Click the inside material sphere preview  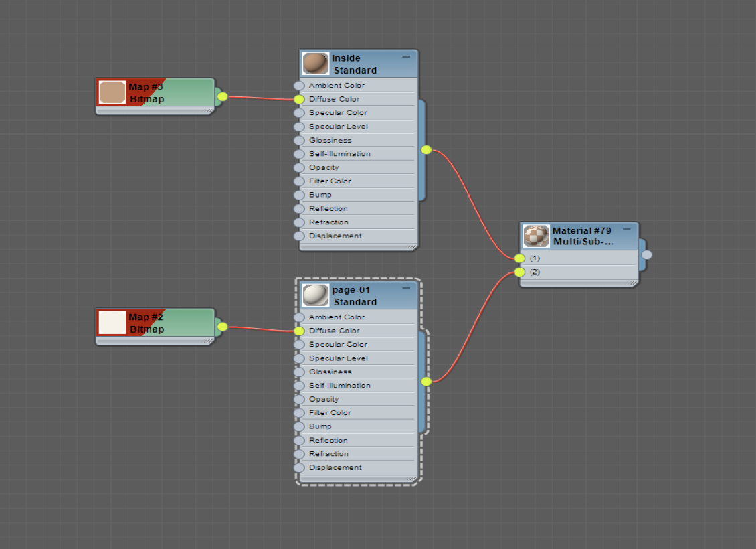(316, 64)
